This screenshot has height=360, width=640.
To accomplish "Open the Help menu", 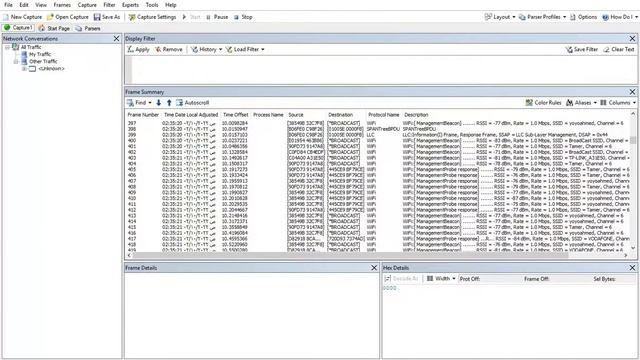I will click(x=171, y=5).
